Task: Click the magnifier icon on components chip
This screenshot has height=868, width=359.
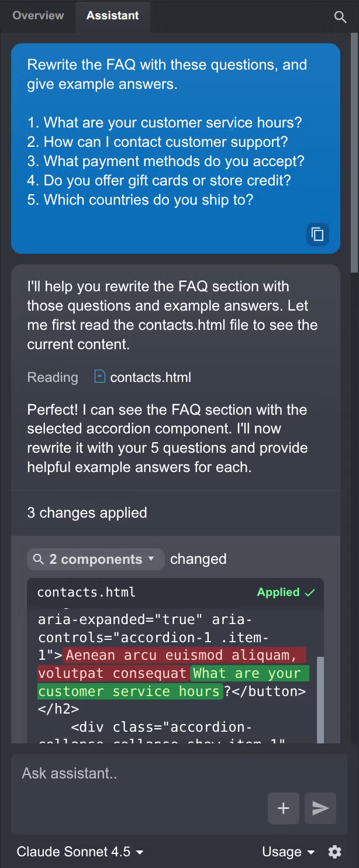Action: point(39,559)
